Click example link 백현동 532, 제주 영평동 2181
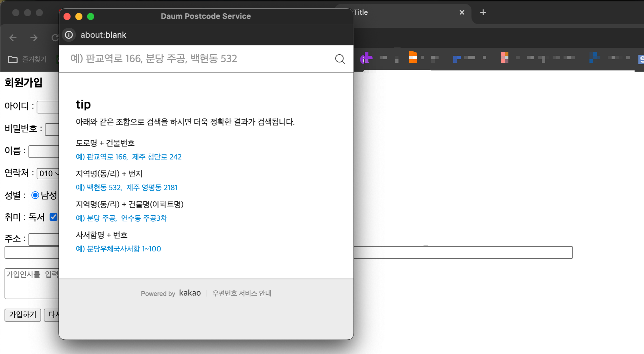 126,187
